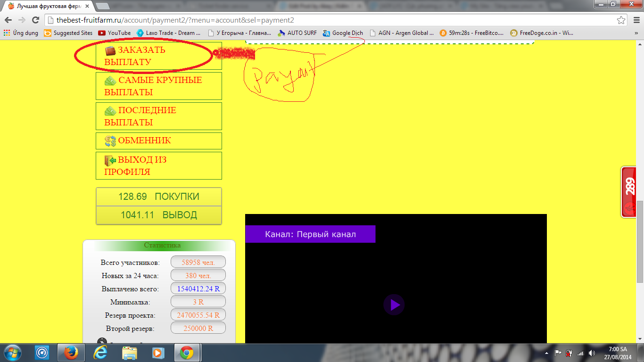Click the 380 чел. new members value
Viewport: 644px width, 362px height.
click(198, 275)
